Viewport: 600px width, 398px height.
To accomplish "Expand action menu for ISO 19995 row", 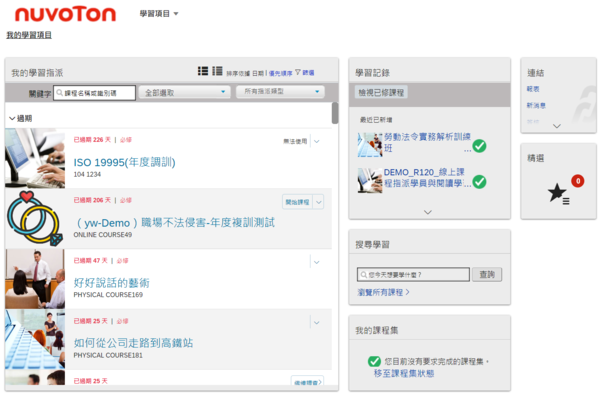I will 317,142.
